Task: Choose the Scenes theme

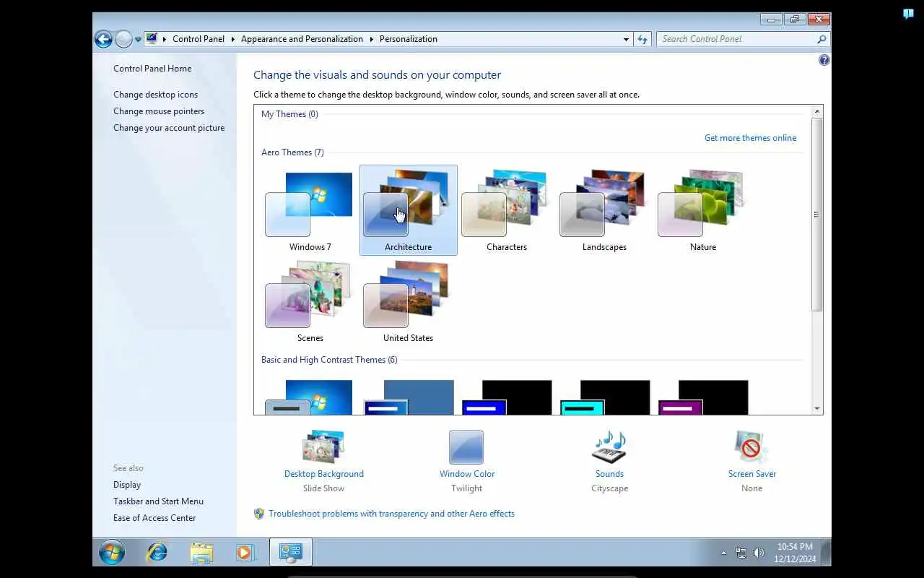Action: click(x=310, y=301)
